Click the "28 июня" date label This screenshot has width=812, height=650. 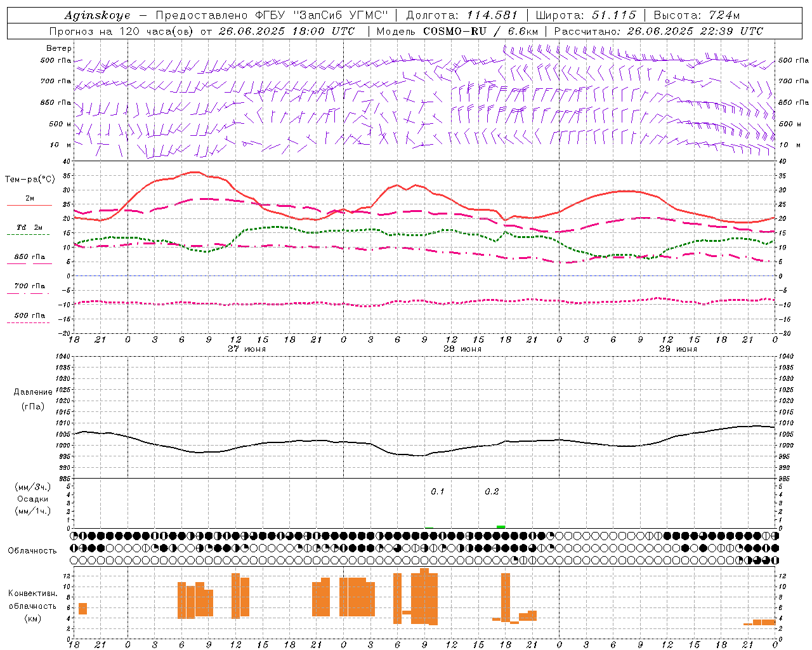pyautogui.click(x=462, y=349)
